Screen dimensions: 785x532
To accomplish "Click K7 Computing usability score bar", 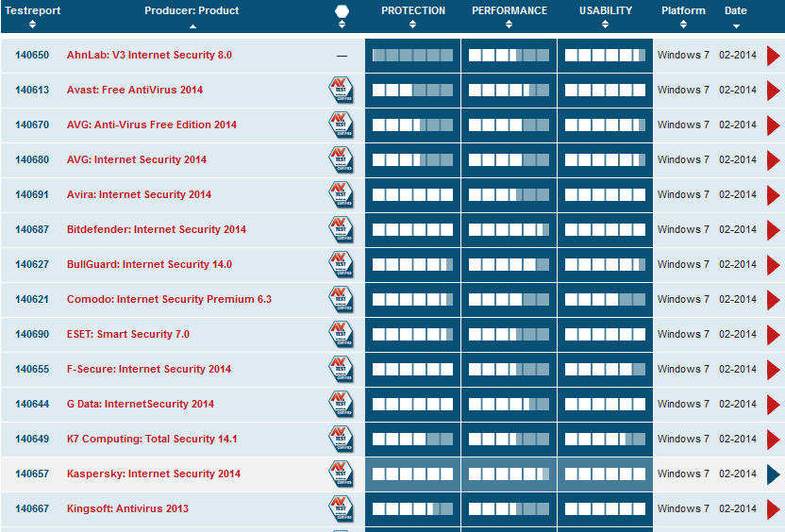I will tap(605, 439).
